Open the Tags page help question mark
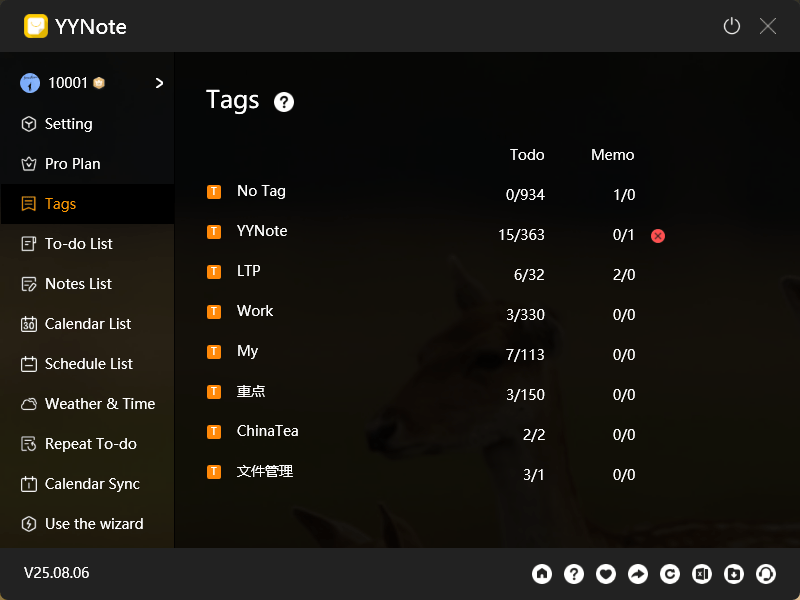 pos(283,102)
